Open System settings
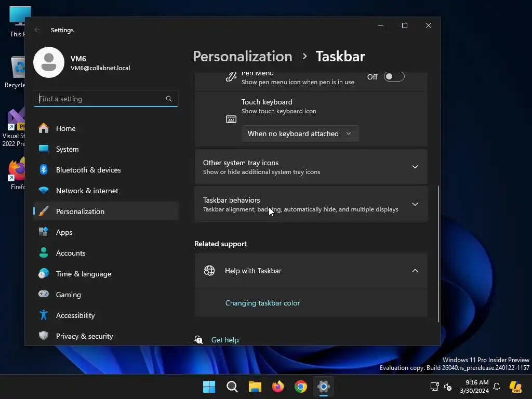 pos(106,149)
